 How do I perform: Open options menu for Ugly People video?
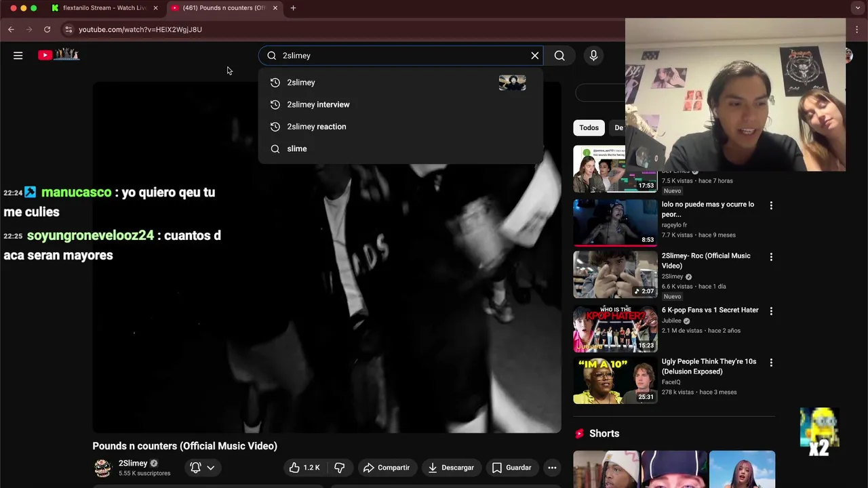(771, 363)
